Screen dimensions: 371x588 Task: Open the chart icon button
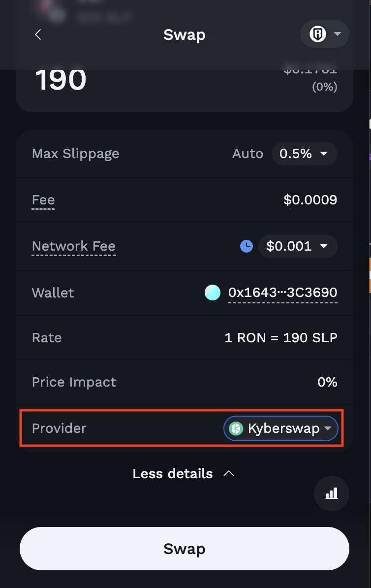pyautogui.click(x=332, y=493)
